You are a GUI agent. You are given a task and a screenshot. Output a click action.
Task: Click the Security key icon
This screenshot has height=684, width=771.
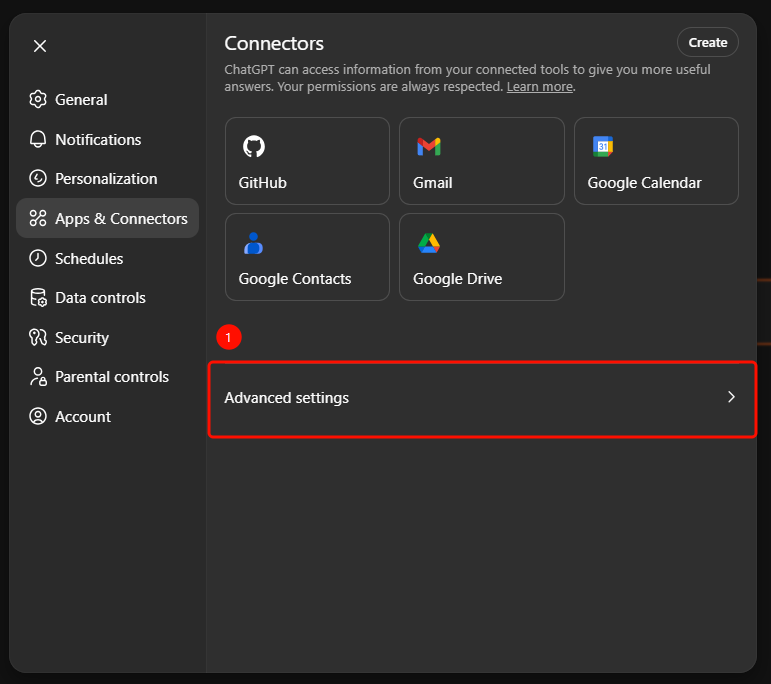click(x=38, y=337)
